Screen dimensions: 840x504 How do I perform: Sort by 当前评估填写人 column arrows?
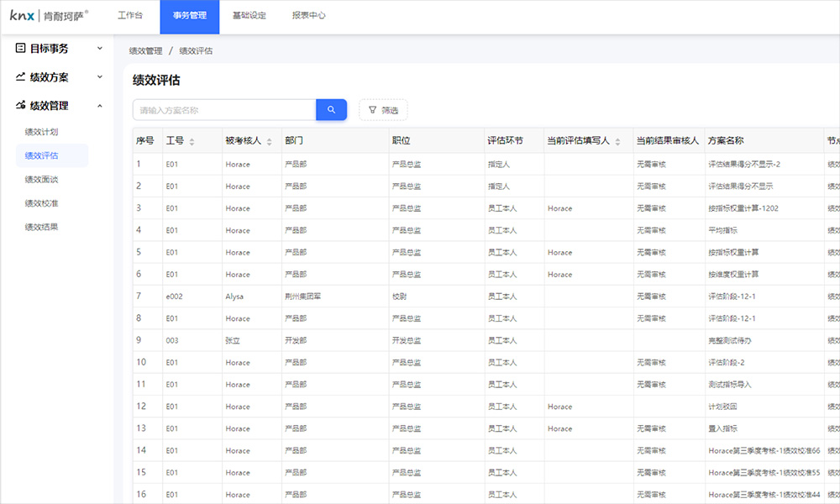(x=617, y=141)
